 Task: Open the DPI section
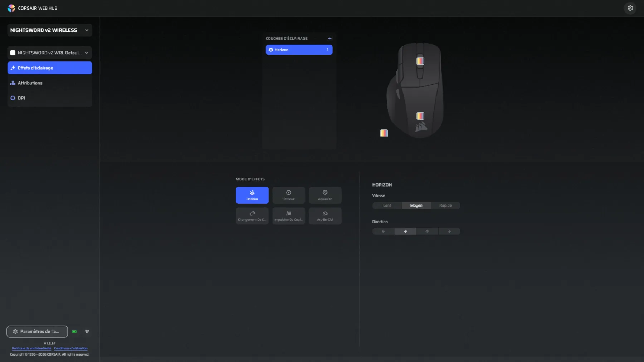point(50,98)
